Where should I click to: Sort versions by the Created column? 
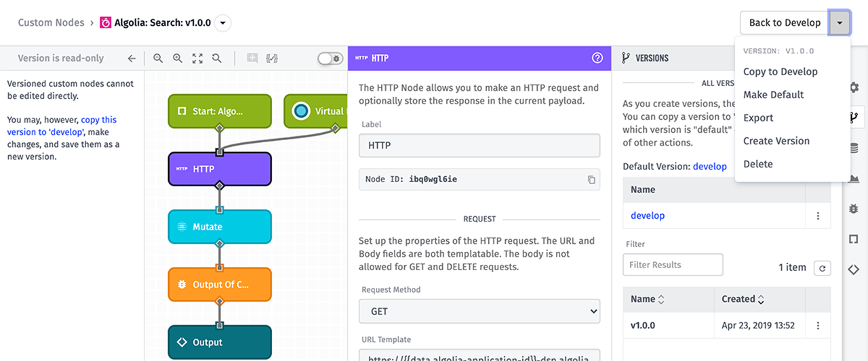coord(743,299)
